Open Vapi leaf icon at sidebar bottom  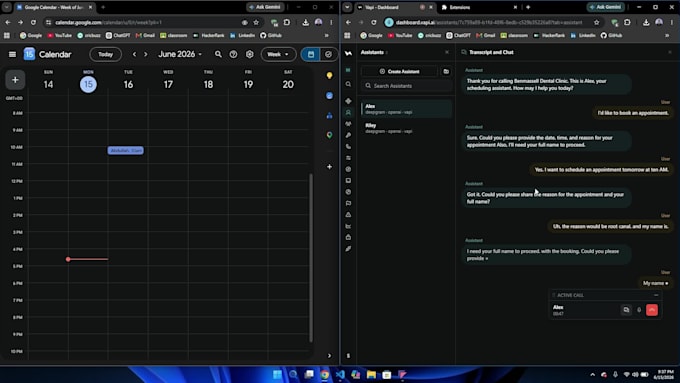point(348,249)
